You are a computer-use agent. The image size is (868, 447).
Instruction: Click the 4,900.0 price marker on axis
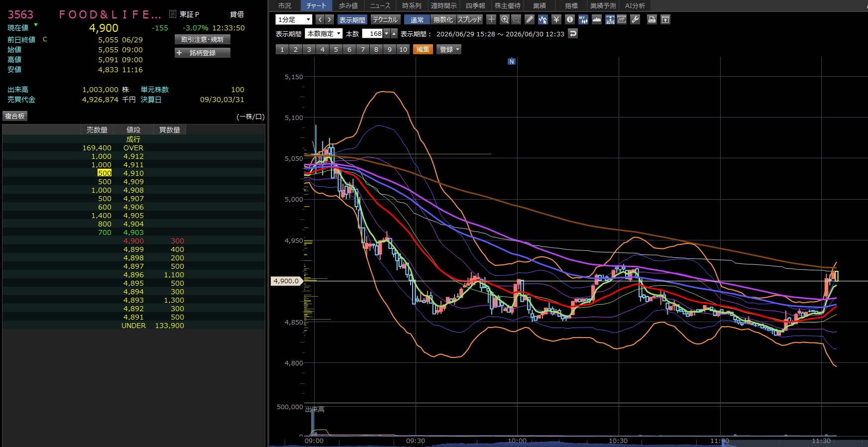click(286, 281)
